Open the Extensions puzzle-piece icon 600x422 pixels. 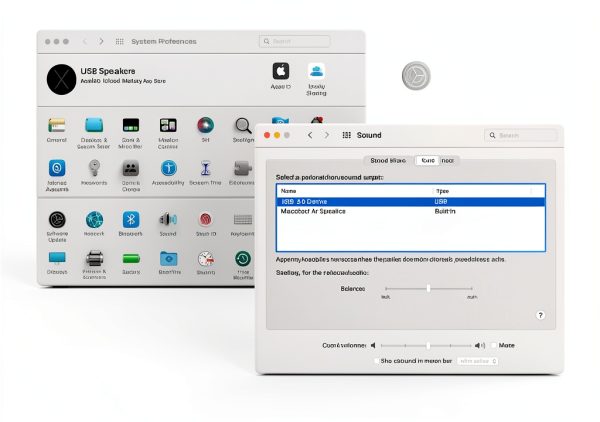(243, 168)
